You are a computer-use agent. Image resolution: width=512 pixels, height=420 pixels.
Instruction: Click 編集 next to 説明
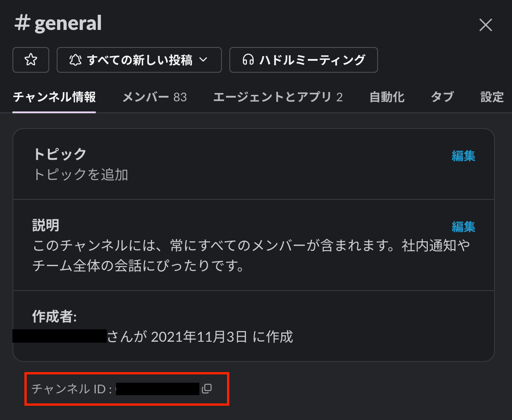point(463,227)
